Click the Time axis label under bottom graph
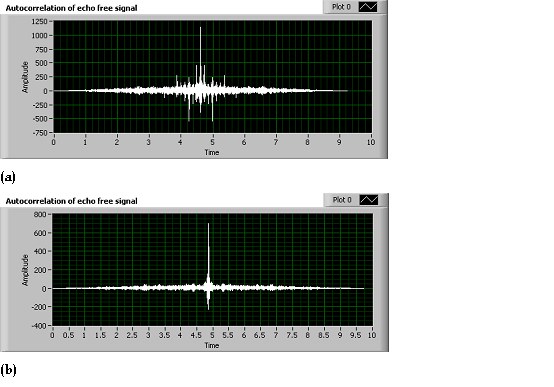The width and height of the screenshot is (554, 387). [212, 345]
